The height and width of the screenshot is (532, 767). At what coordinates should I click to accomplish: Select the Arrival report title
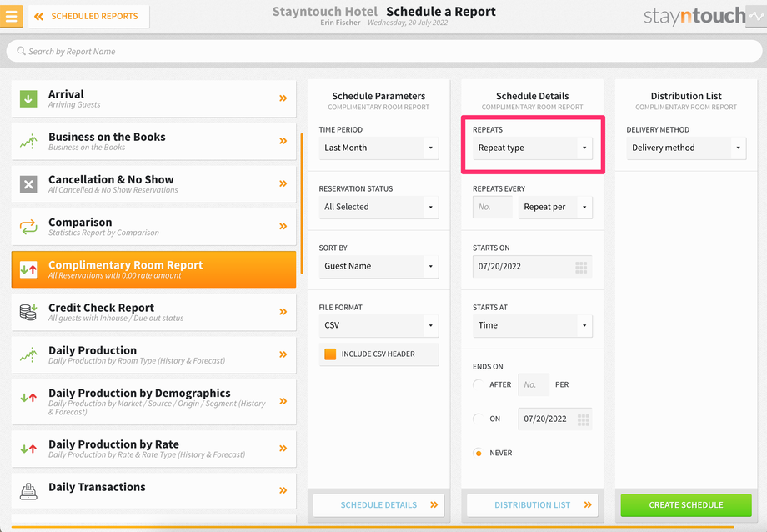[x=66, y=94]
